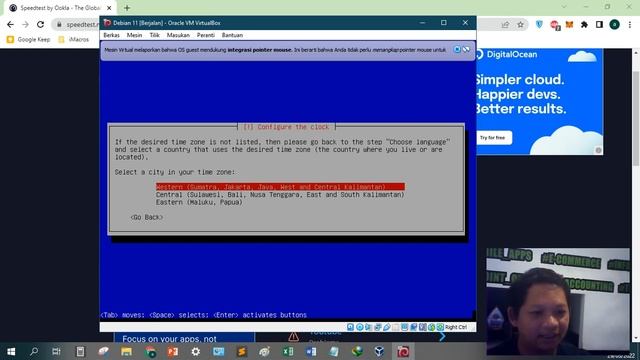Click the audio indicator in VirtualBox status bar
Image resolution: width=640 pixels, height=360 pixels.
pos(369,327)
